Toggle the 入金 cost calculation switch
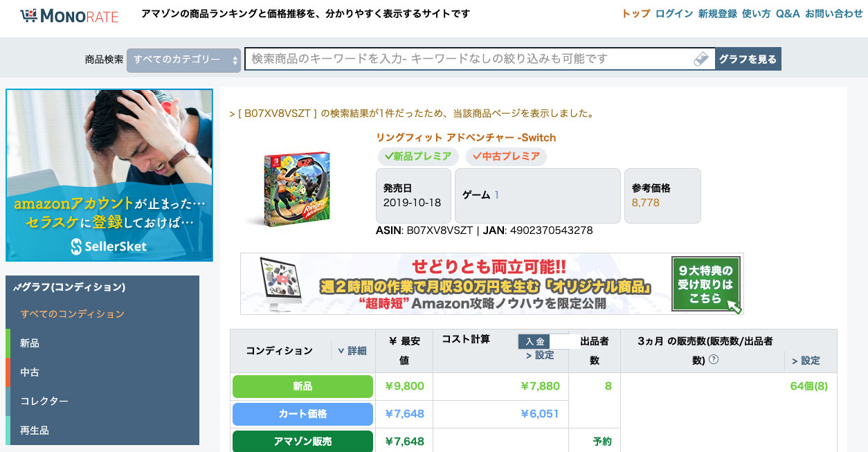Viewport: 868px width, 452px height. [548, 341]
